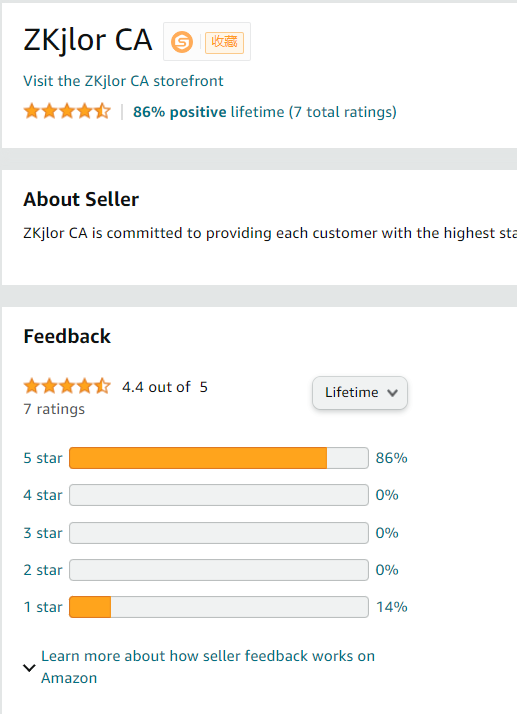Select the 4 star rating label

click(x=43, y=495)
